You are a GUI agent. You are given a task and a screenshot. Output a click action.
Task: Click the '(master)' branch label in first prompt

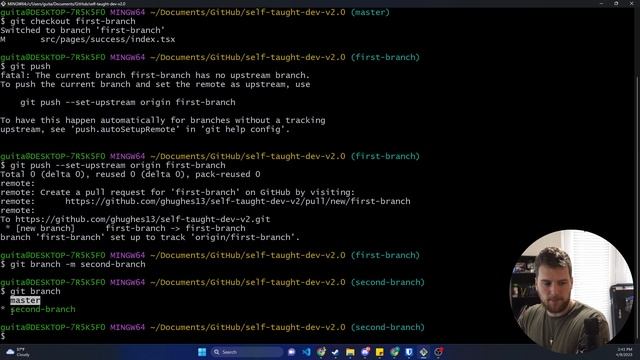(370, 12)
